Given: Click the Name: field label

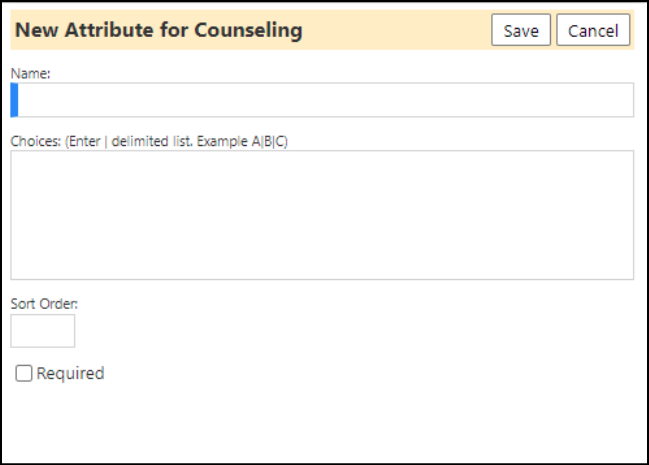Looking at the screenshot, I should pyautogui.click(x=30, y=74).
